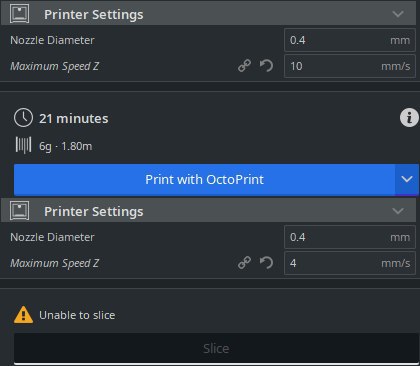Screen dimensions: 420x366
Task: Click the link icon beside the 4 mm/s field
Action: point(244,263)
